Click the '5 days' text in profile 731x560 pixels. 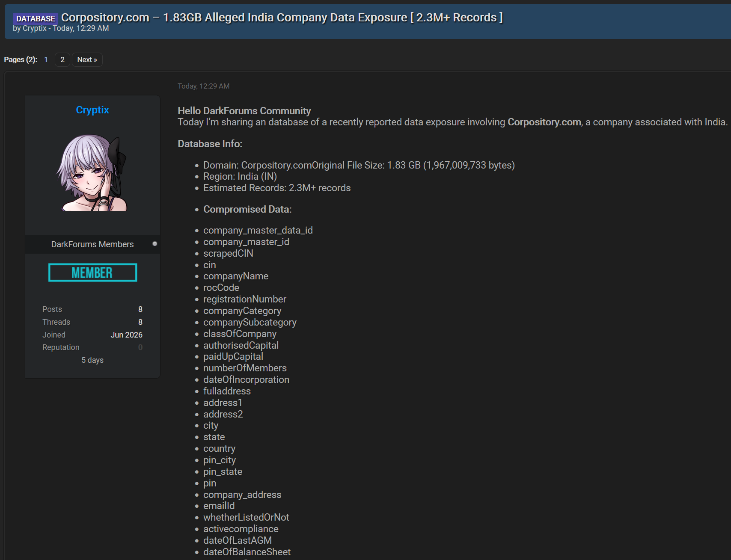(x=92, y=360)
